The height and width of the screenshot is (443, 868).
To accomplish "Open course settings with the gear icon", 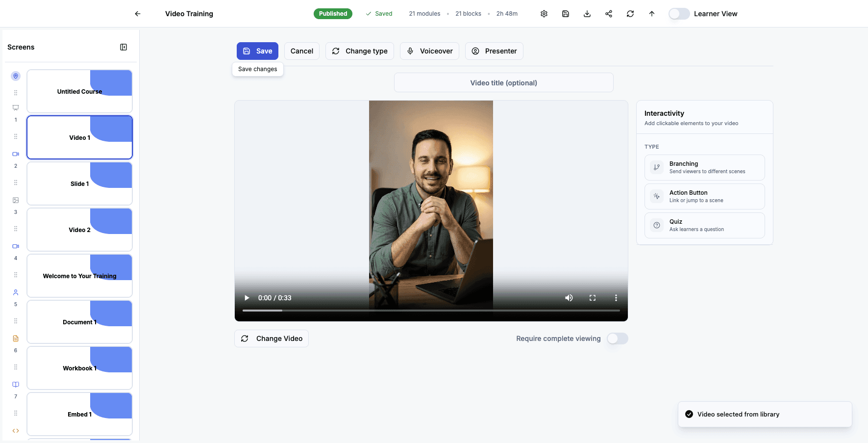I will pos(544,13).
